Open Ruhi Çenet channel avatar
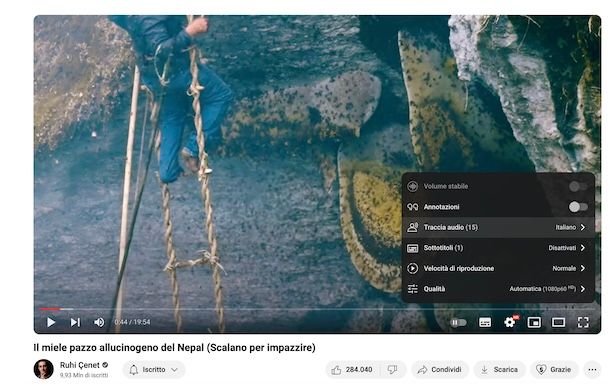This screenshot has width=610, height=384. point(44,369)
